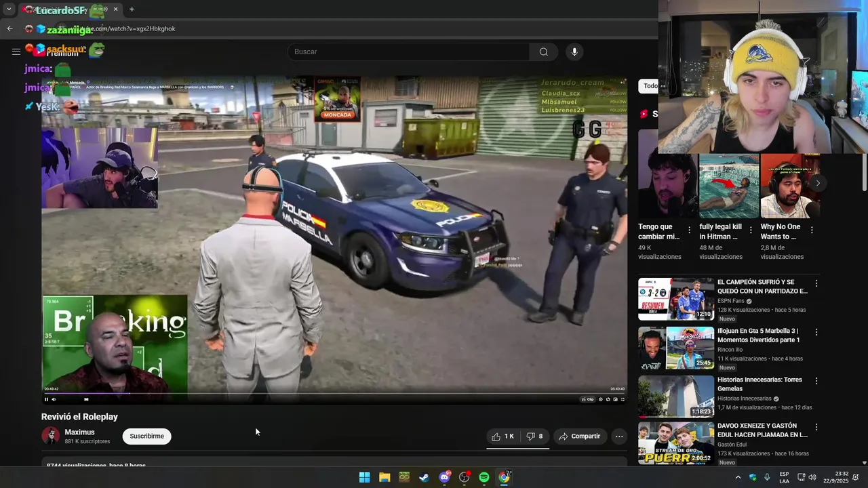The image size is (868, 488).
Task: Like the video with thumbs up
Action: point(503,436)
